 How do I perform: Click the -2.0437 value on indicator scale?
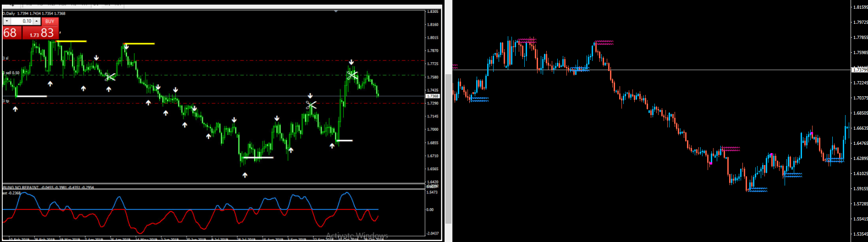(433, 233)
